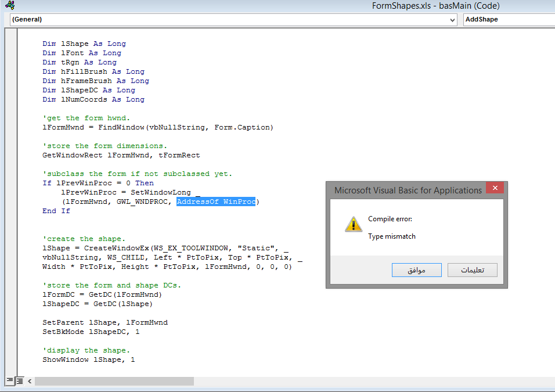Switch to Procedure View
555x392 pixels.
tap(10, 380)
